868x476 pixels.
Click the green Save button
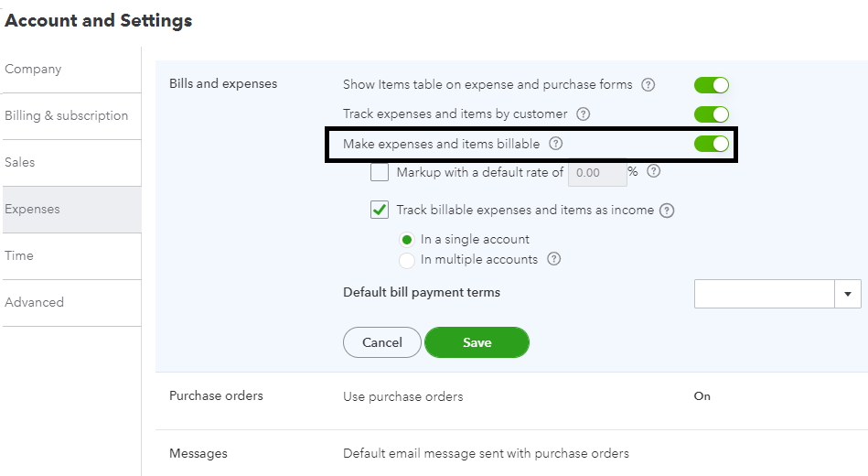click(477, 342)
